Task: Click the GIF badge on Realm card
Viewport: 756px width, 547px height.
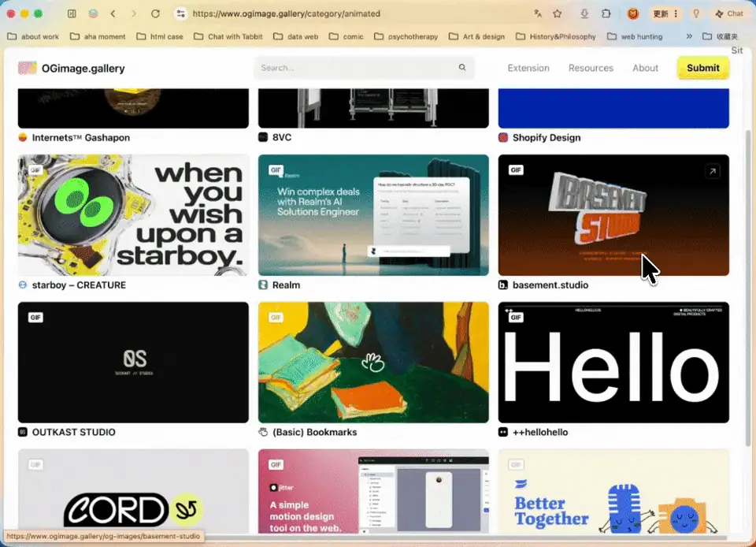Action: [276, 169]
